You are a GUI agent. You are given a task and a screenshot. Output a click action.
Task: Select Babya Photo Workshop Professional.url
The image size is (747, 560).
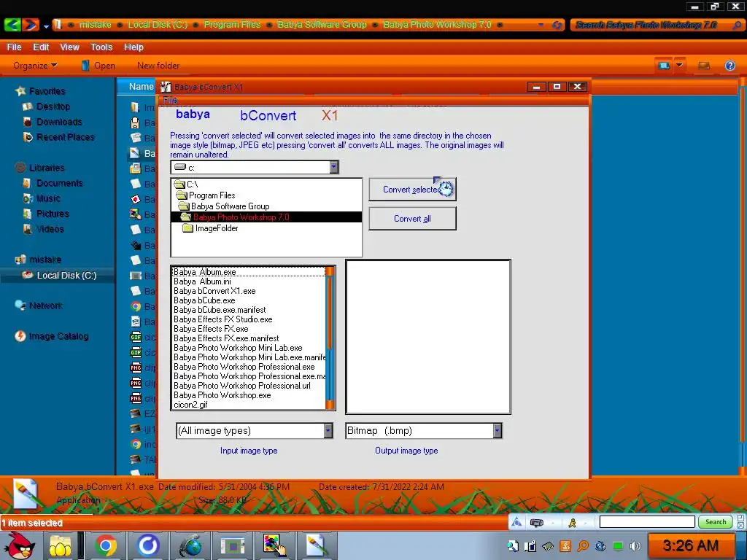242,386
